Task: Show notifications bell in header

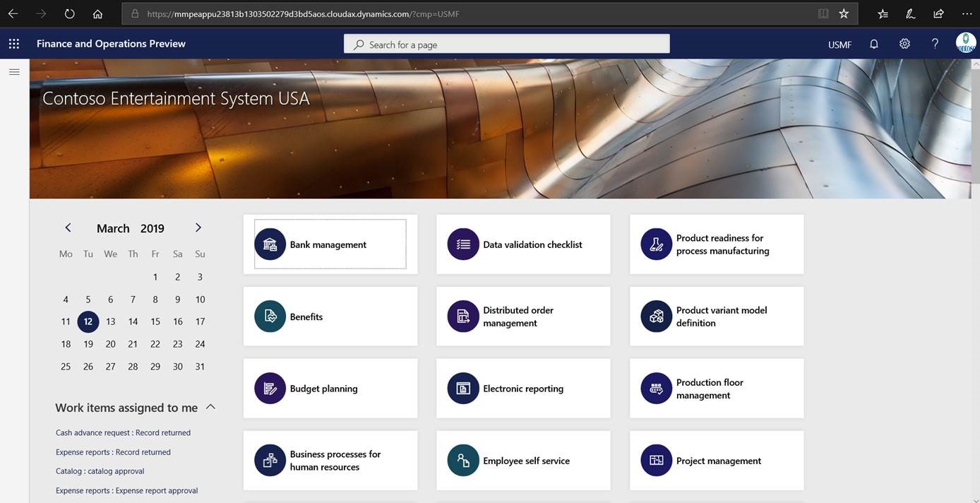Action: [x=874, y=44]
